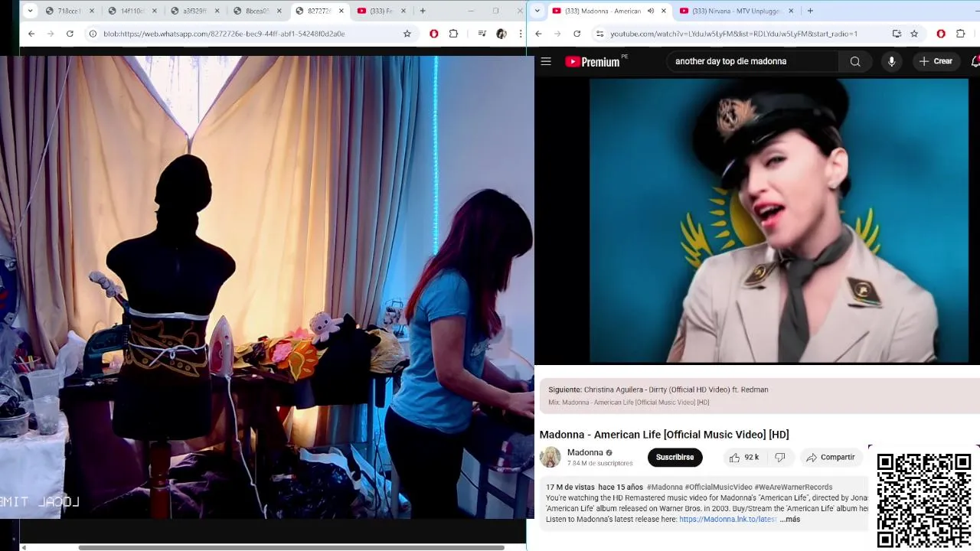The image size is (980, 551).
Task: Bookmark the YouTube page with star
Action: [914, 34]
